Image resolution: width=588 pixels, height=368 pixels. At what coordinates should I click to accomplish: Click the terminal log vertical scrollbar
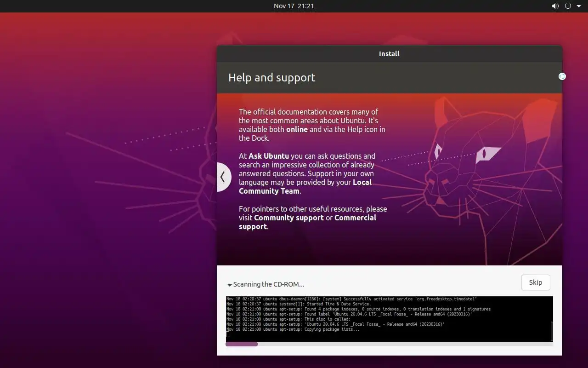(551, 331)
